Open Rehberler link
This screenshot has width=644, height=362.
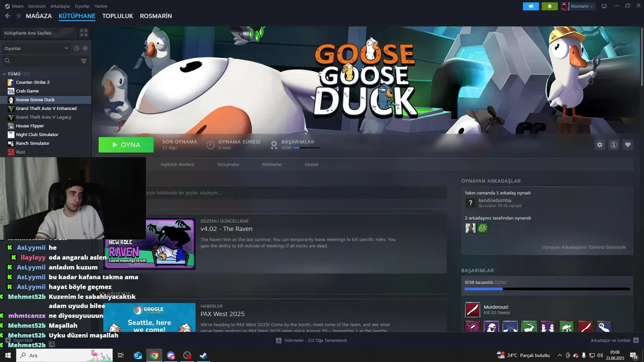pos(272,164)
